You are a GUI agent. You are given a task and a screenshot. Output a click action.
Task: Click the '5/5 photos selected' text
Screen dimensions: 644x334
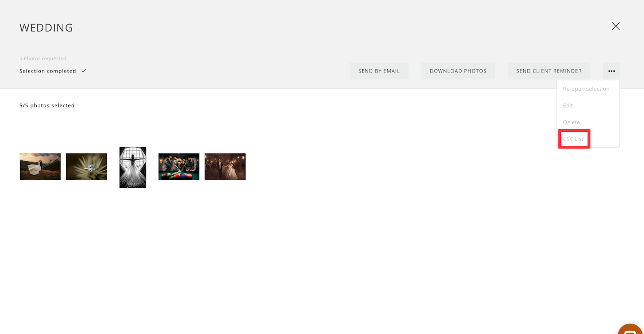pyautogui.click(x=47, y=106)
